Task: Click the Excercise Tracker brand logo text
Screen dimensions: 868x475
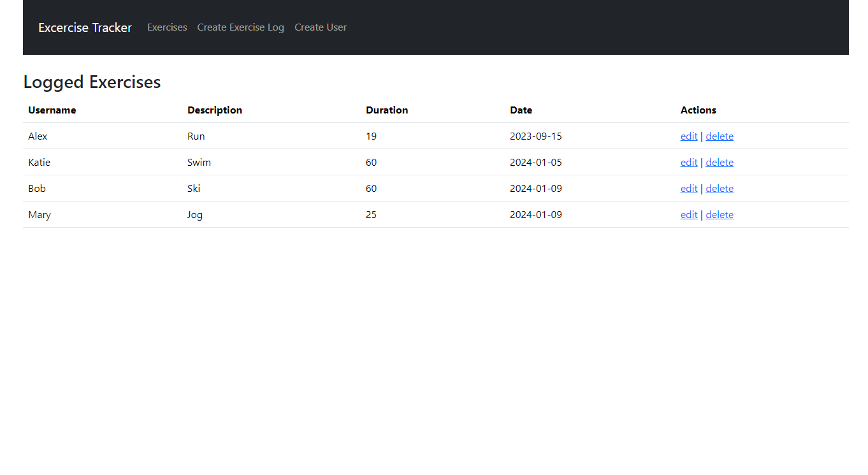Action: (x=85, y=27)
